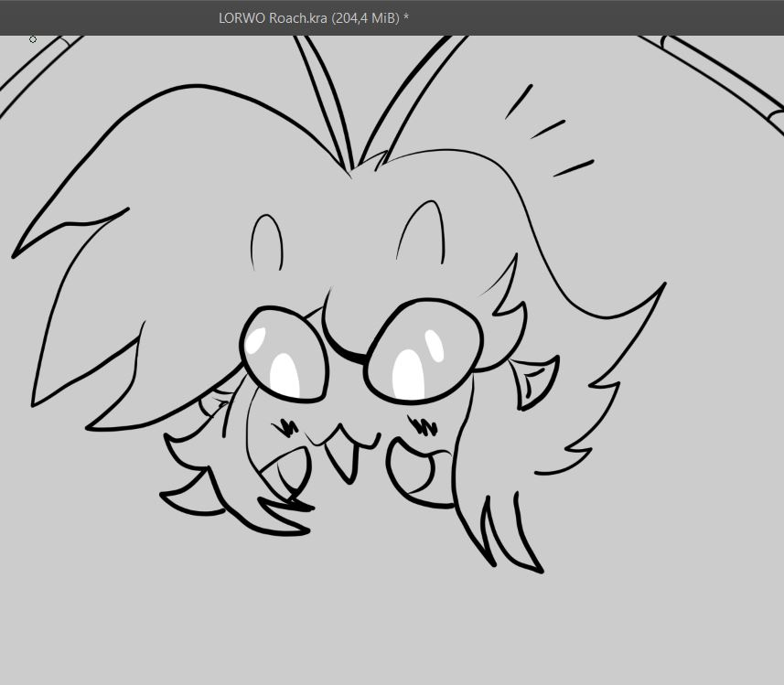Click the left antenna line above the head
The image size is (784, 685).
321,99
